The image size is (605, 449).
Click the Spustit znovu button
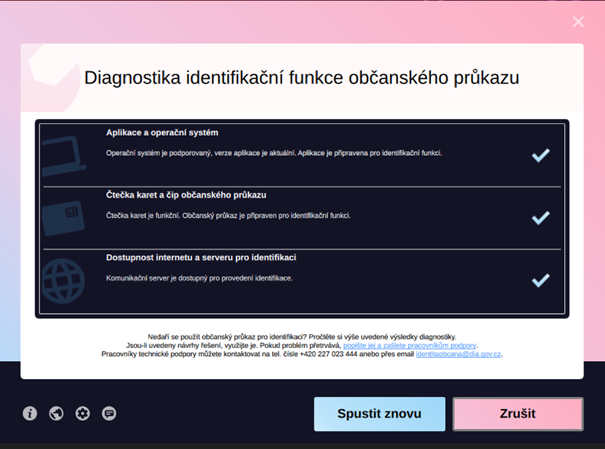pyautogui.click(x=380, y=414)
